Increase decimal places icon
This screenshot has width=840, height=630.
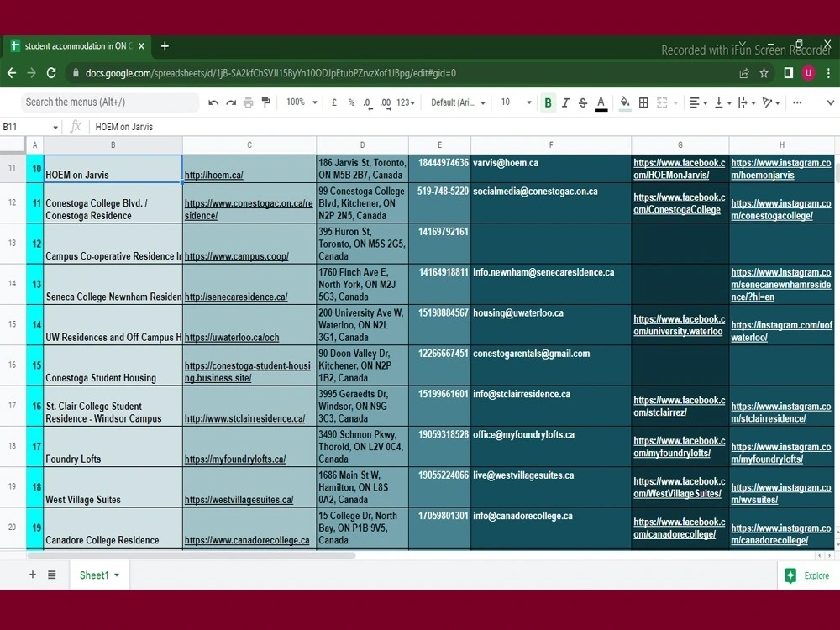(386, 102)
